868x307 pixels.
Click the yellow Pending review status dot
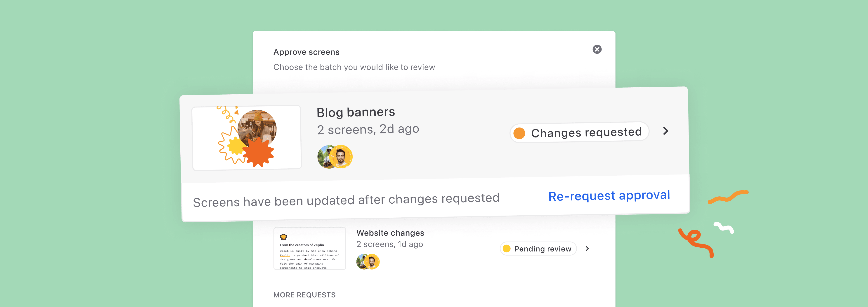[x=506, y=249]
